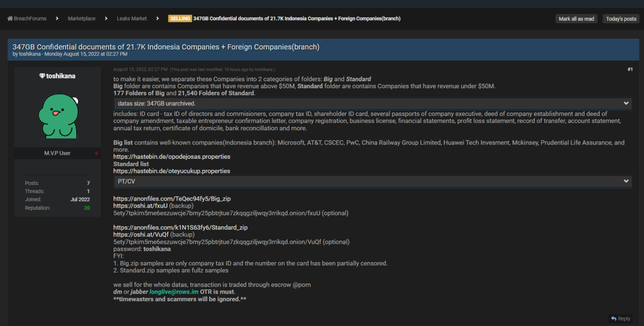This screenshot has height=326, width=644.
Task: Open toshikana's profile from sidebar username
Action: (60, 76)
